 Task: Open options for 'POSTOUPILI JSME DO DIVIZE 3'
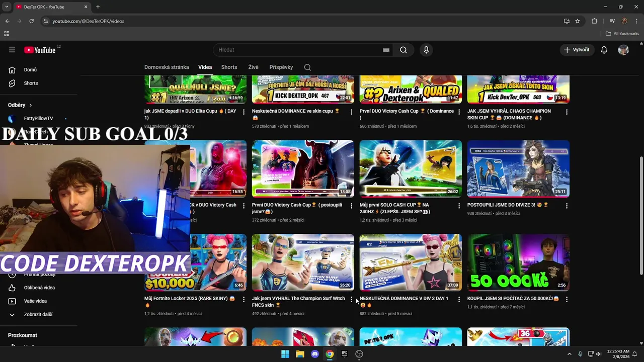pos(567,206)
